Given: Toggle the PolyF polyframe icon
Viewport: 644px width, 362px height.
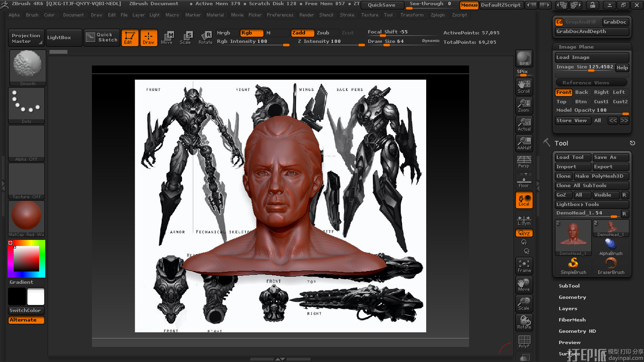Looking at the screenshot, I should (524, 342).
